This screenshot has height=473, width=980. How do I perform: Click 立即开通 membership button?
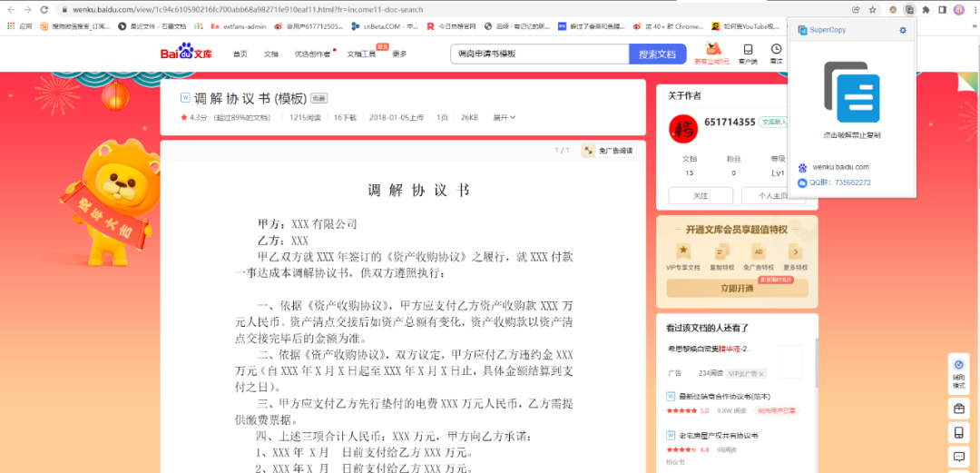click(x=737, y=289)
